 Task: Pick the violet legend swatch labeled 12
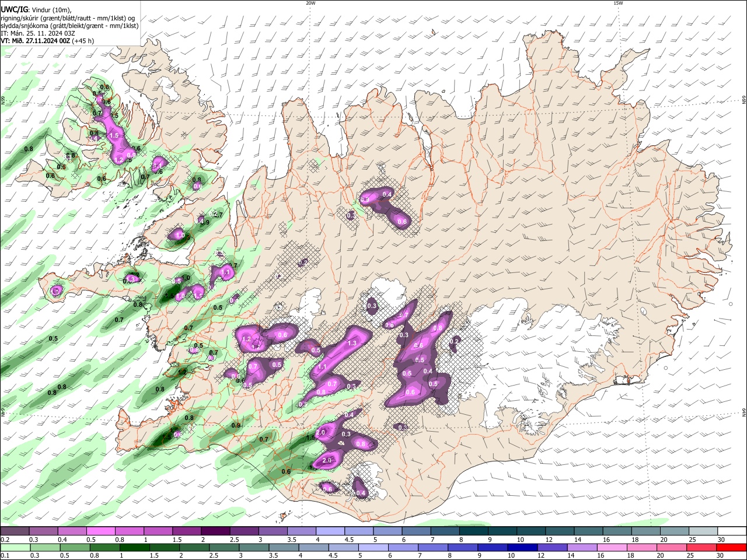[x=551, y=548]
